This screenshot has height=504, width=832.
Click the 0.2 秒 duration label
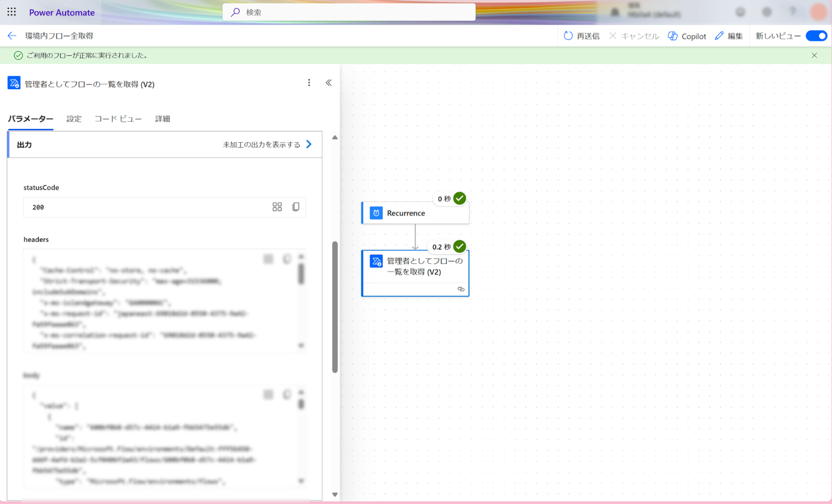[x=442, y=247]
